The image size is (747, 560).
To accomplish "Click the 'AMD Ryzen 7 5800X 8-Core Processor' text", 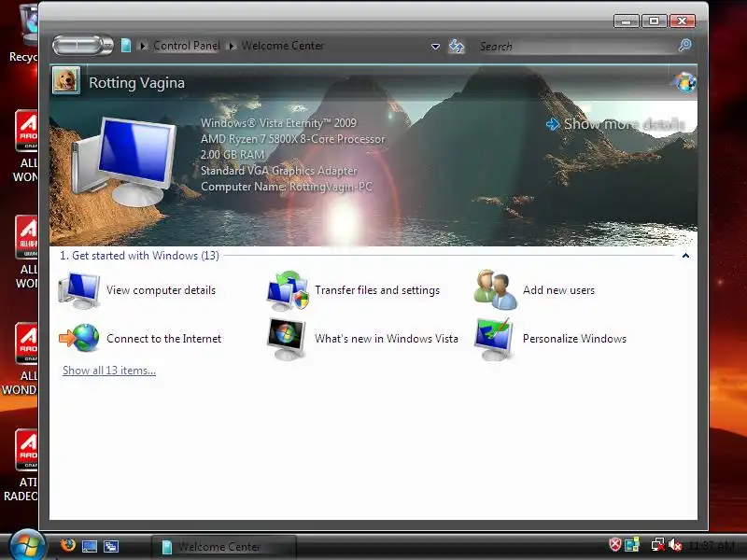I will [x=292, y=139].
